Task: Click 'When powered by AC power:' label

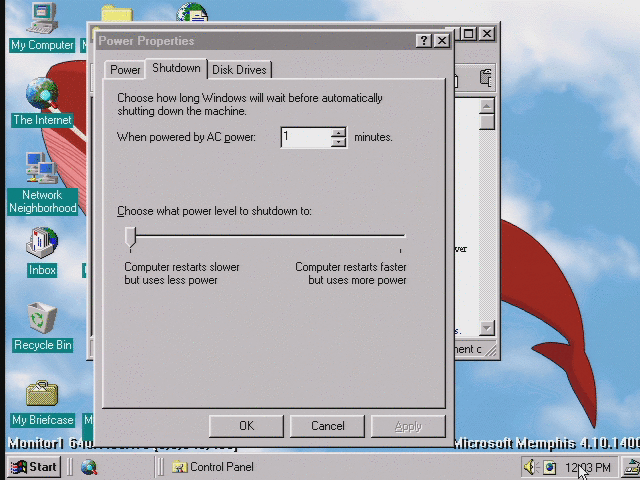Action: point(187,137)
